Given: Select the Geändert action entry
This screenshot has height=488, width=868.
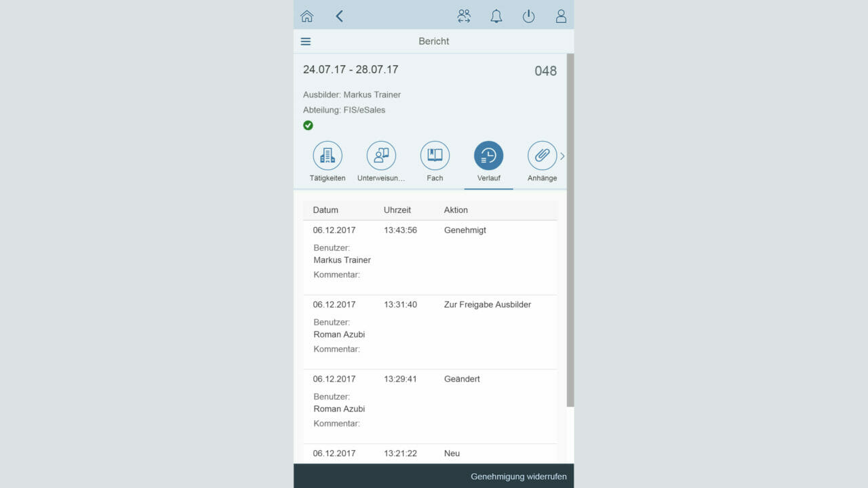Looking at the screenshot, I should tap(462, 379).
